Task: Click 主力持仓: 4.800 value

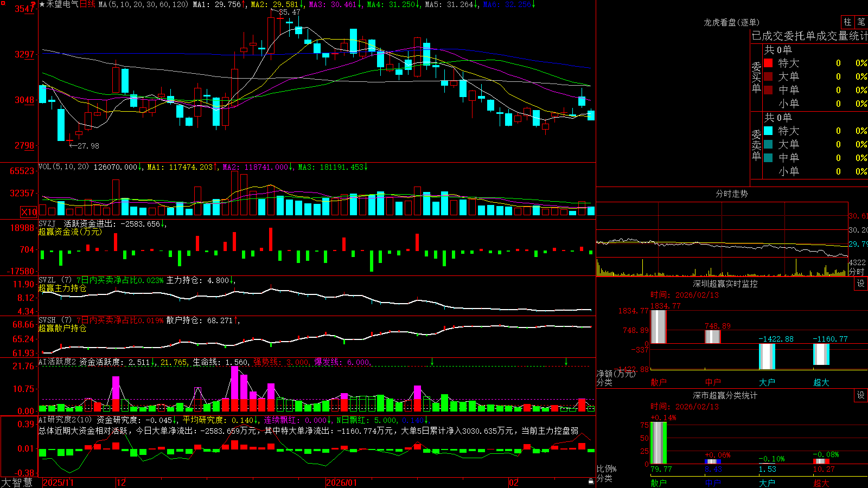Action: [x=198, y=280]
